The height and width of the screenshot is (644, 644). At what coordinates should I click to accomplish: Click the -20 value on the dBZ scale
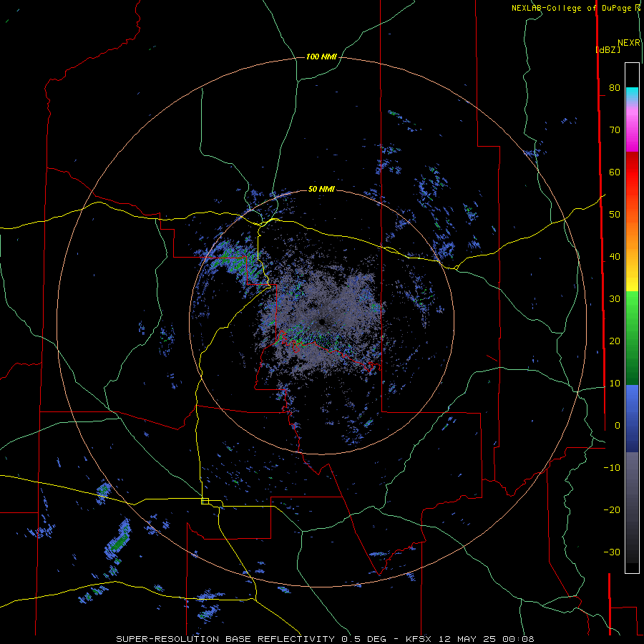tap(612, 509)
